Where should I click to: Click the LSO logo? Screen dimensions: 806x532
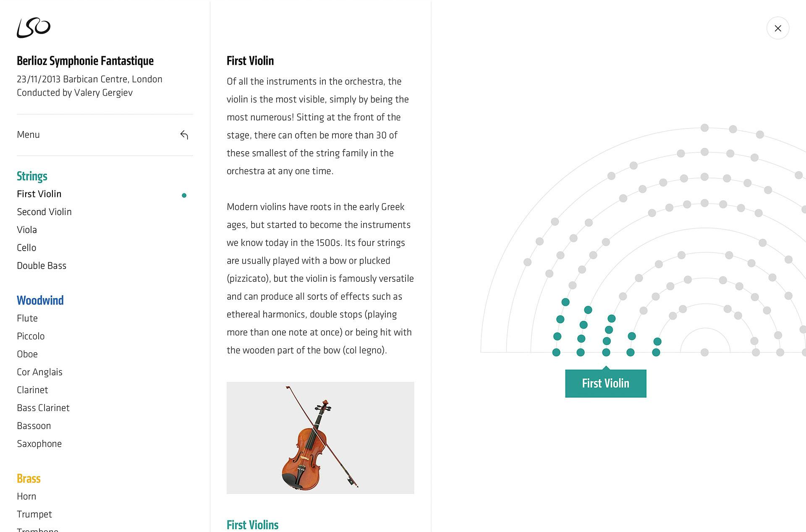(34, 28)
